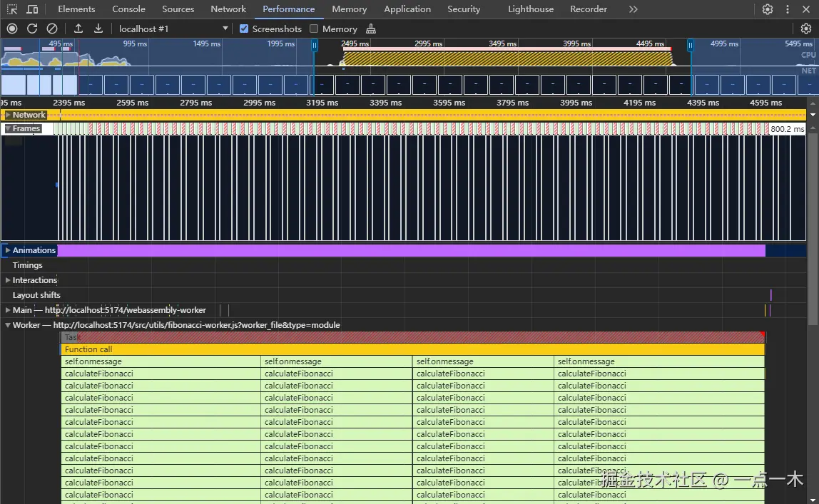Click the collect garbage icon
The width and height of the screenshot is (819, 504).
[x=370, y=29]
